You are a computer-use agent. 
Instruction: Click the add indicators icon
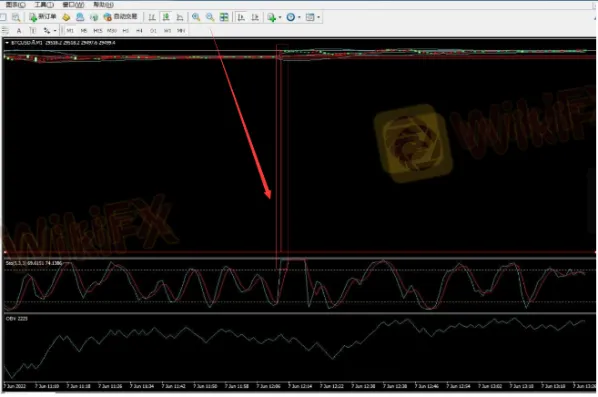point(272,17)
